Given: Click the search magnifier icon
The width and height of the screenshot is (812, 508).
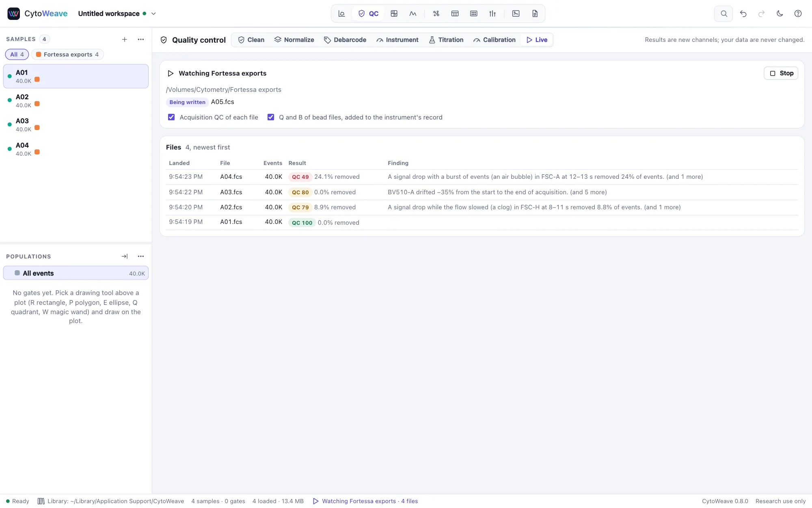Looking at the screenshot, I should (x=723, y=13).
